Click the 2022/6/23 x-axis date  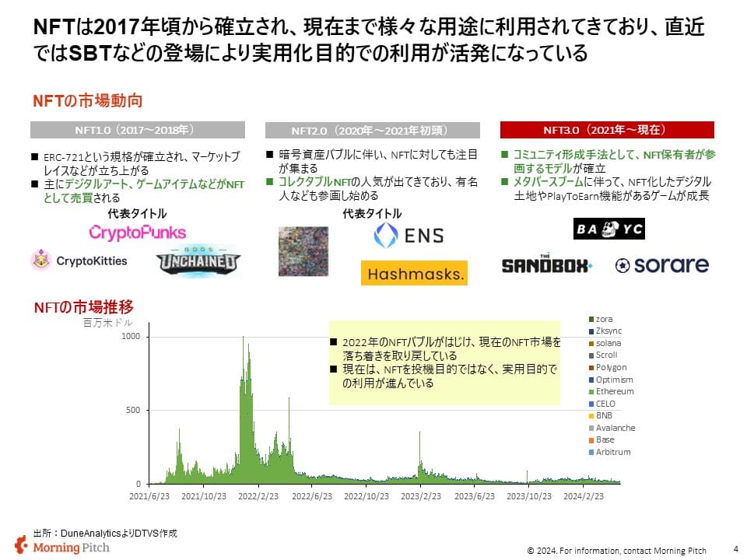[x=312, y=496]
